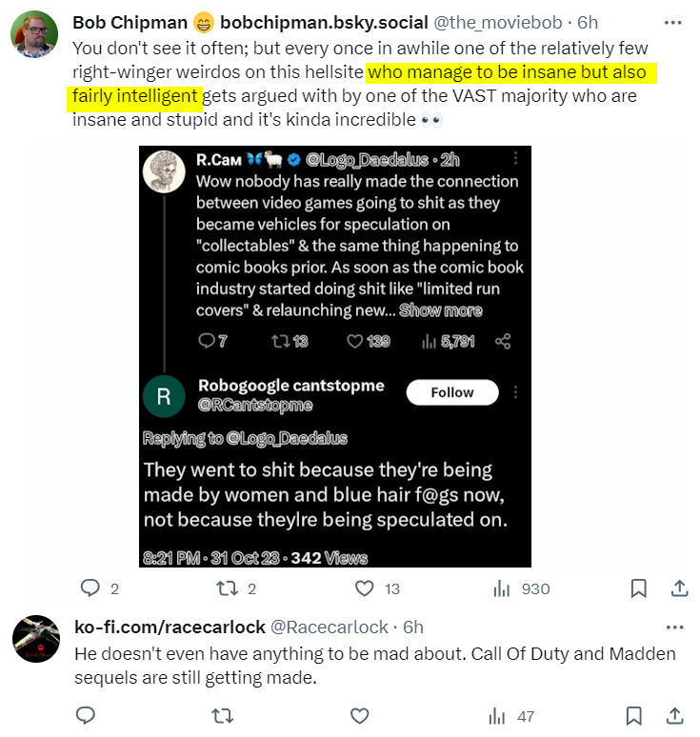This screenshot has height=737, width=700.
Task: Repost Bob Chipman's tweet
Action: point(226,589)
